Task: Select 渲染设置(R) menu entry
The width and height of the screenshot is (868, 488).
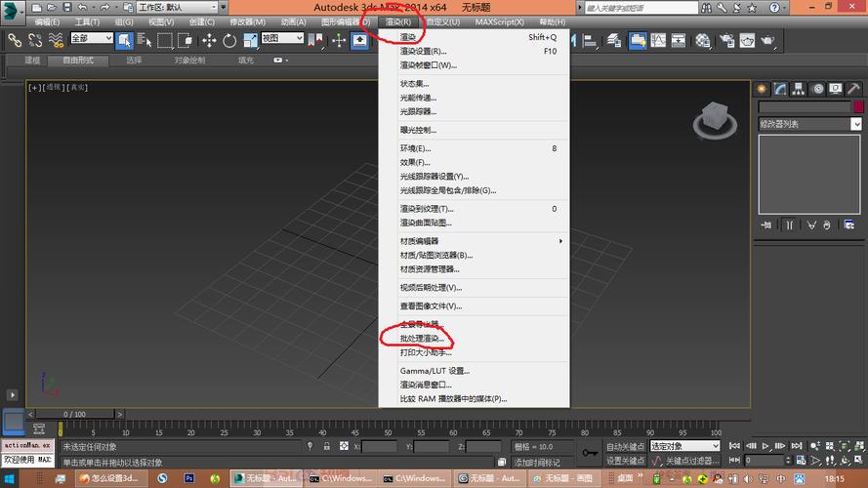Action: 423,52
